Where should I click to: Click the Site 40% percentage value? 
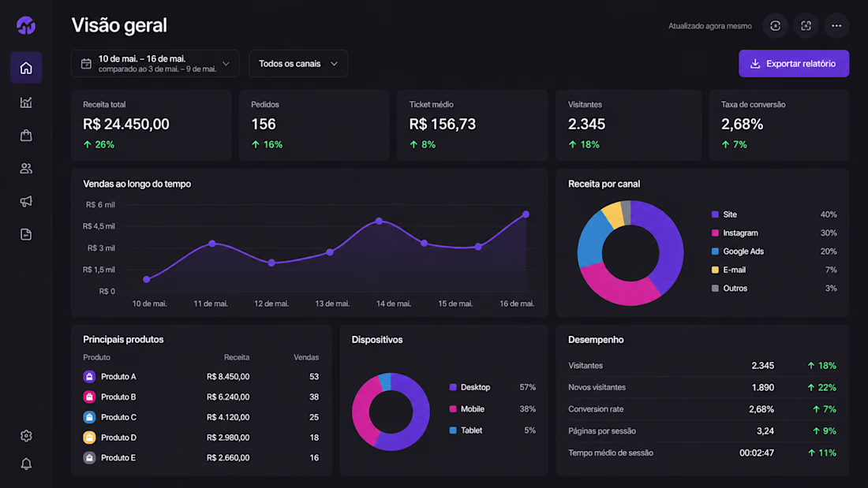pos(828,214)
